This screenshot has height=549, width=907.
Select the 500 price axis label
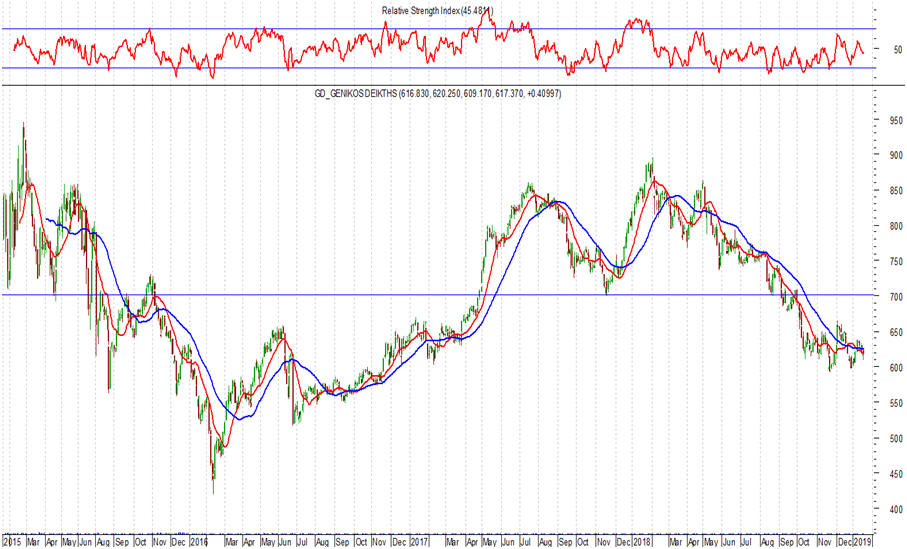click(895, 438)
